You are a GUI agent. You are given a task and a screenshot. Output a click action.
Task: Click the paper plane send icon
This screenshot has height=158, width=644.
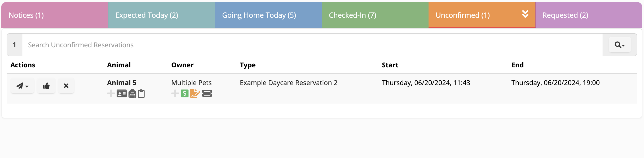pyautogui.click(x=20, y=86)
